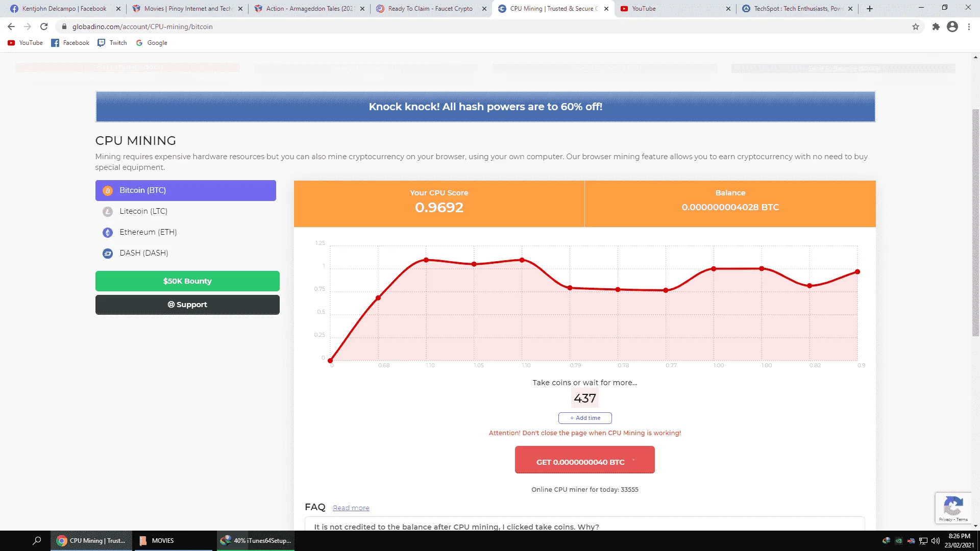This screenshot has width=980, height=551.
Task: Click the + Add time button
Action: 585,418
